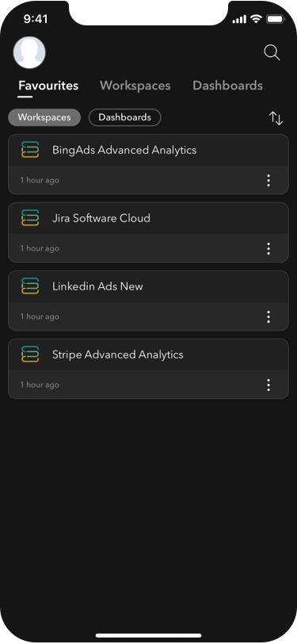The image size is (297, 644).
Task: Show more options for Stripe Advanced Analytics
Action: [x=268, y=385]
